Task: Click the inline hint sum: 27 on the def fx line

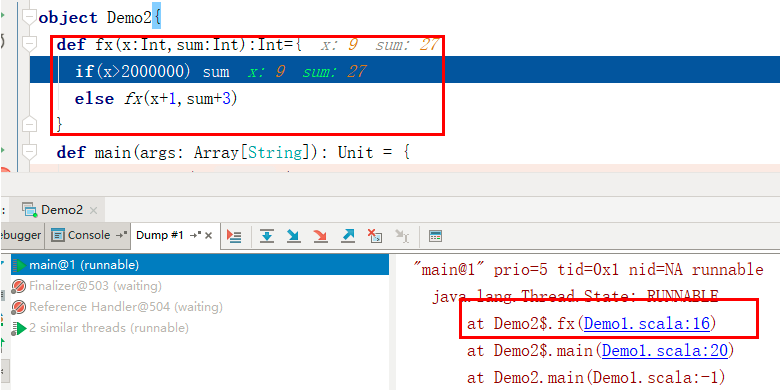Action: click(x=406, y=45)
